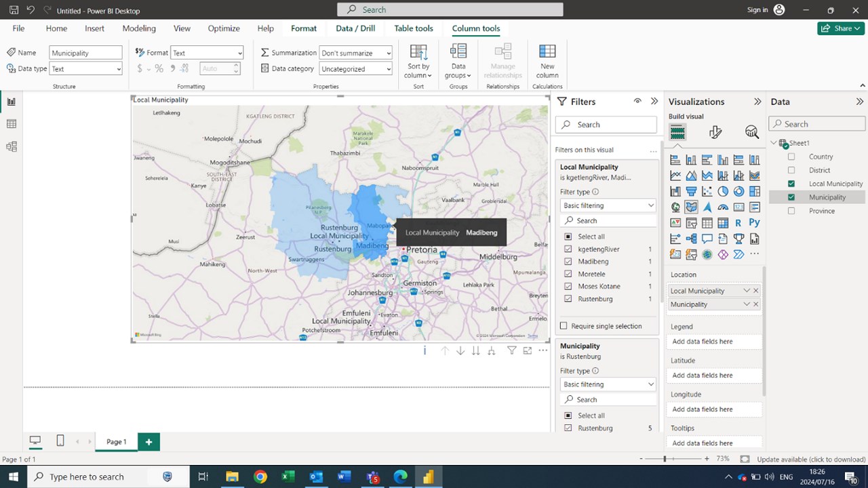Image resolution: width=868 pixels, height=488 pixels.
Task: Adjust the zoom slider in status bar
Action: click(x=665, y=459)
